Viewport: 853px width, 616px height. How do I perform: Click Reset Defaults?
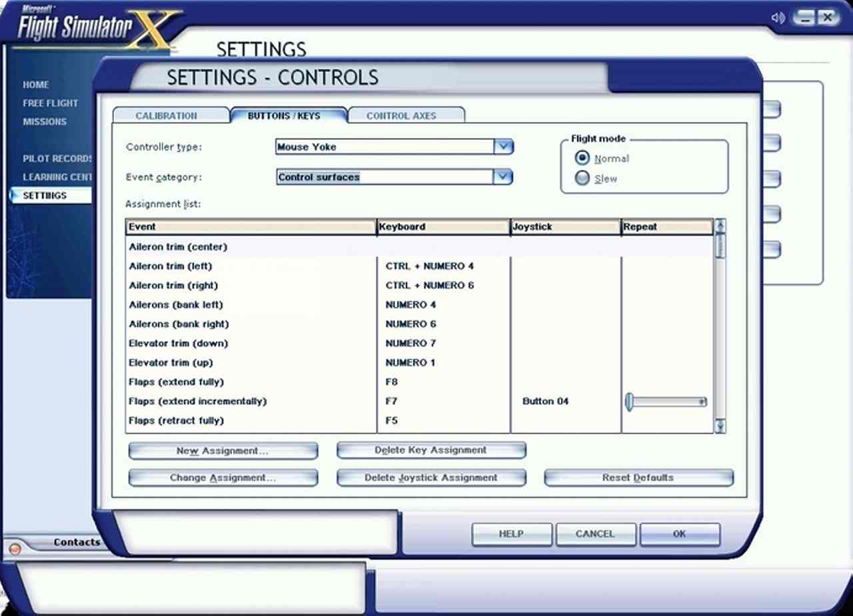(x=638, y=477)
